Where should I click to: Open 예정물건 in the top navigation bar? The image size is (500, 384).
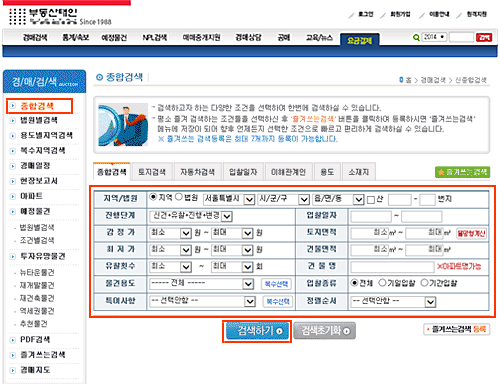pos(114,38)
